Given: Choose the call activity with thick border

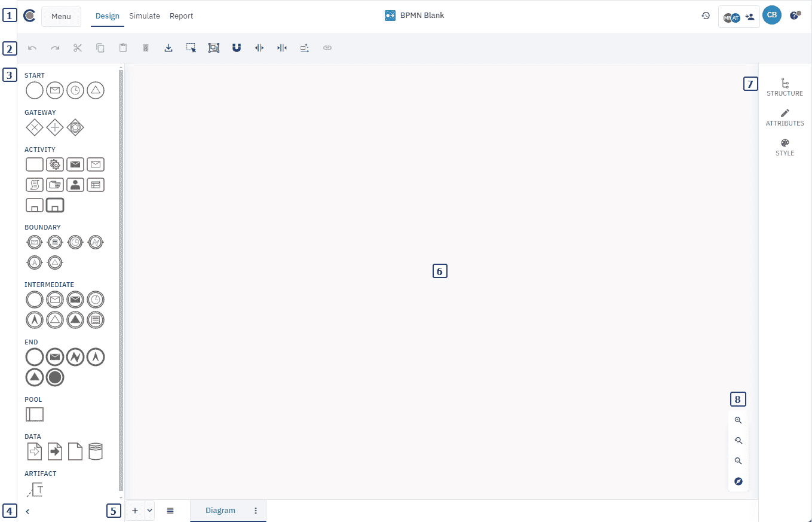Looking at the screenshot, I should tap(55, 205).
